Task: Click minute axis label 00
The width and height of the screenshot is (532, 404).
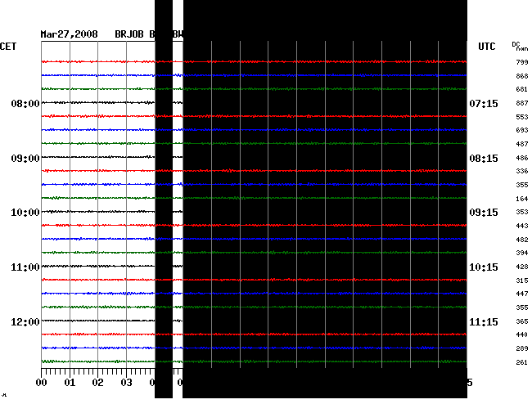Action: pos(42,383)
